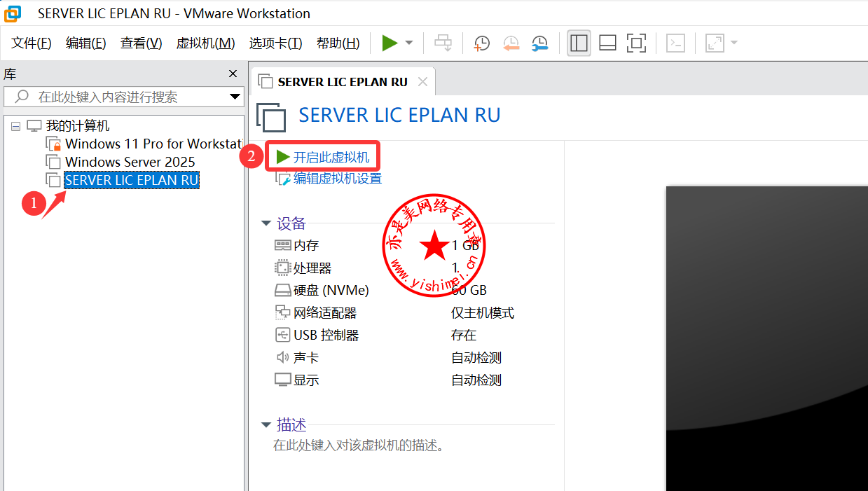Click the 网络适配器 device entry
Viewport: 868px width, 491px height.
324,313
